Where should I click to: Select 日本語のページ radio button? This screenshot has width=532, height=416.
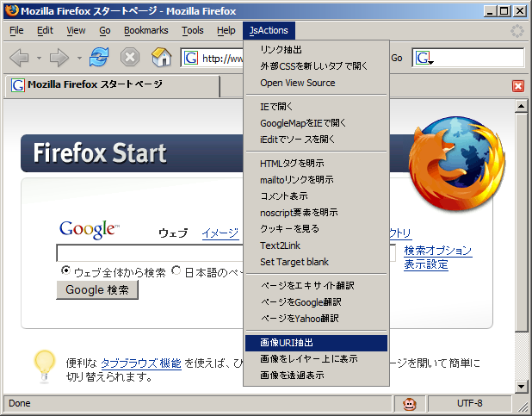pyautogui.click(x=176, y=270)
